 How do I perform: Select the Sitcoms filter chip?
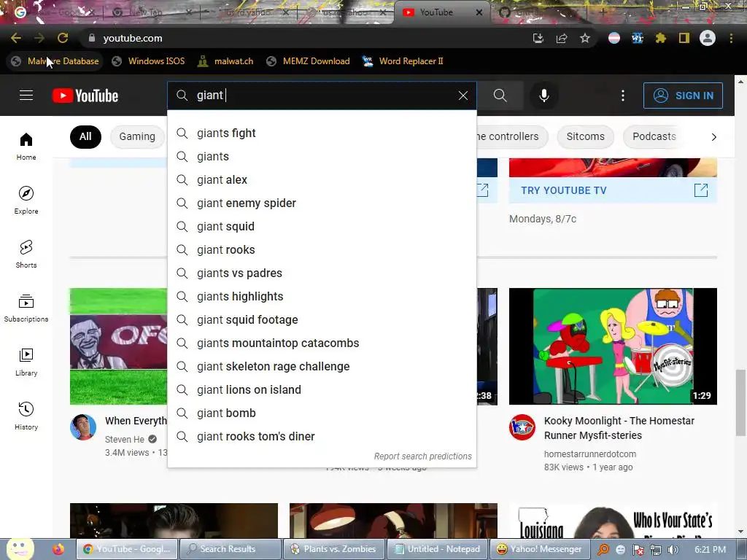[x=586, y=136]
